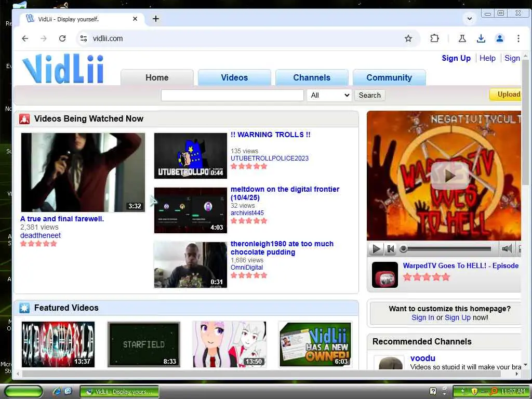532x399 pixels.
Task: Open the All search category dropdown
Action: click(329, 96)
